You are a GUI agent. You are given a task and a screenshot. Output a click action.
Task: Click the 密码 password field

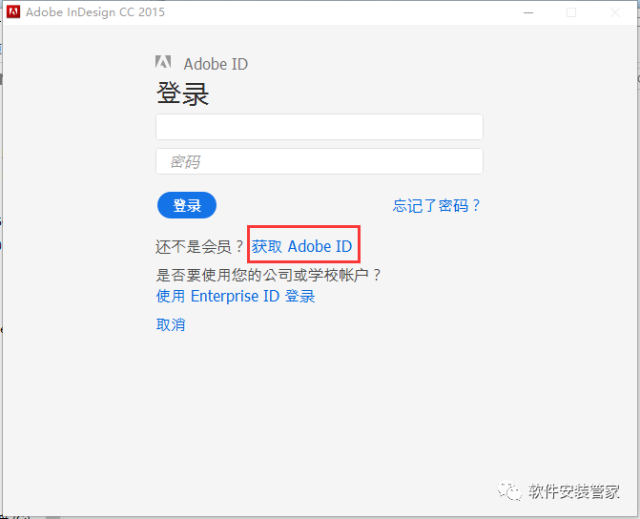(319, 161)
